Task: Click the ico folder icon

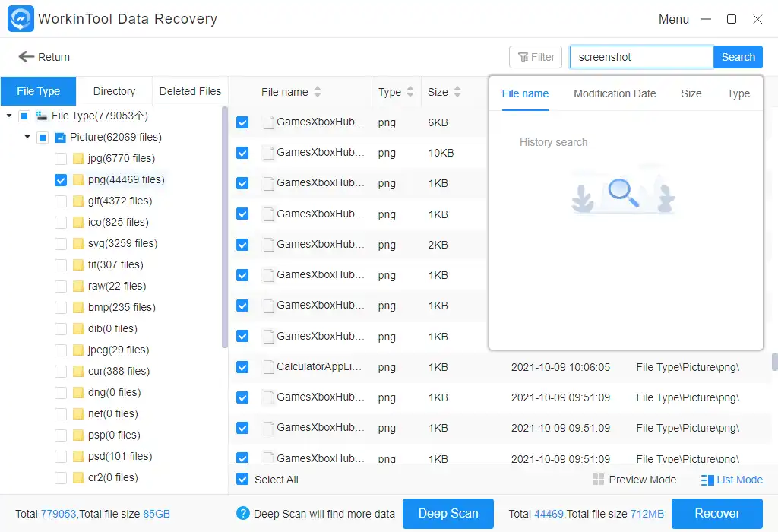Action: pyautogui.click(x=78, y=223)
